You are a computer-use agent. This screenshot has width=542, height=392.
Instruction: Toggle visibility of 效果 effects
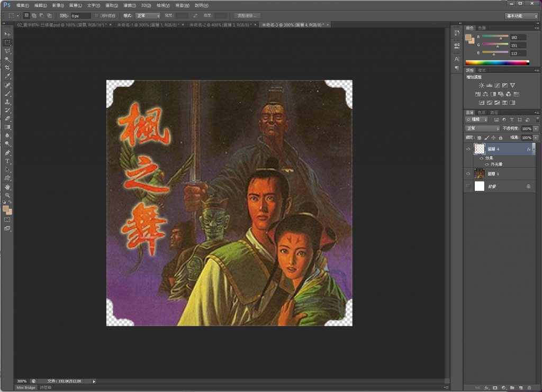point(481,158)
